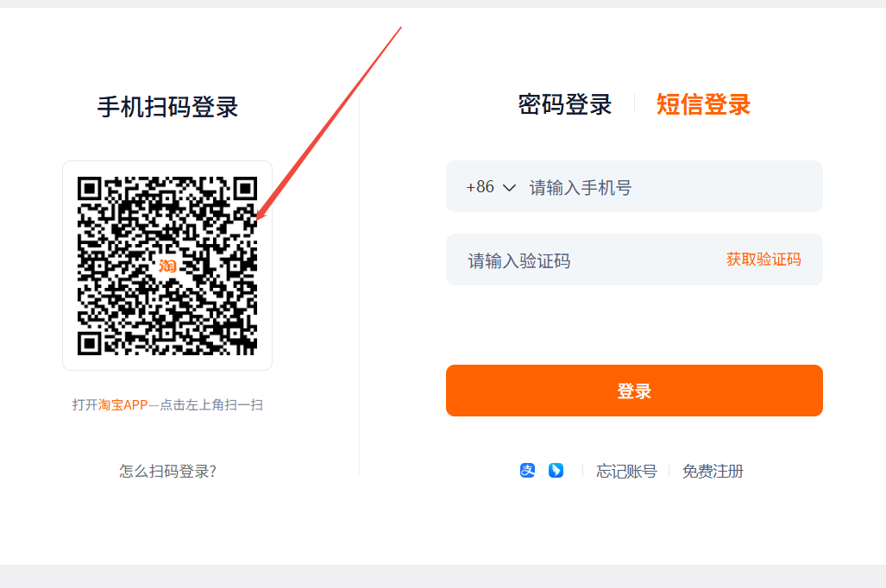Open the 短信登录 tab

point(701,104)
